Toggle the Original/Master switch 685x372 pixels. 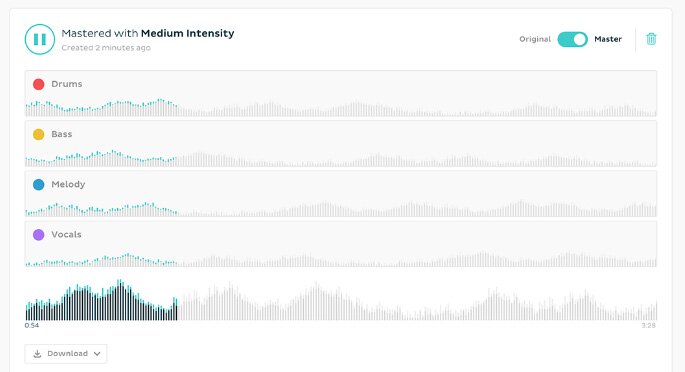(572, 39)
